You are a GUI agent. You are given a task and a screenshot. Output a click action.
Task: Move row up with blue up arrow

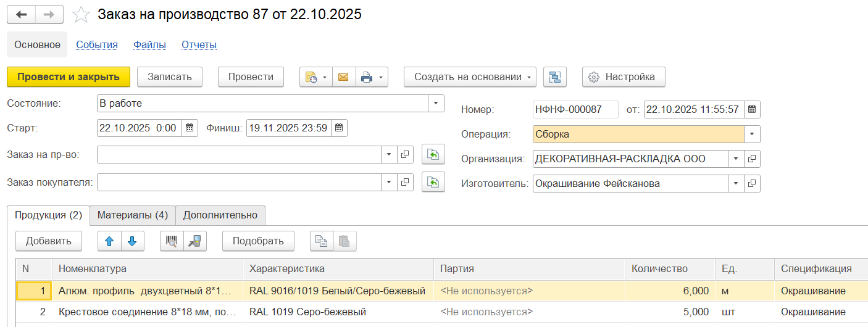(109, 241)
